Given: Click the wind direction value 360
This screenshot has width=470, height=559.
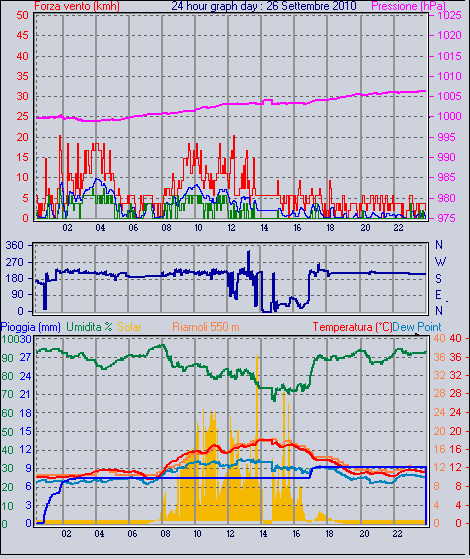Looking at the screenshot, I should (15, 245).
